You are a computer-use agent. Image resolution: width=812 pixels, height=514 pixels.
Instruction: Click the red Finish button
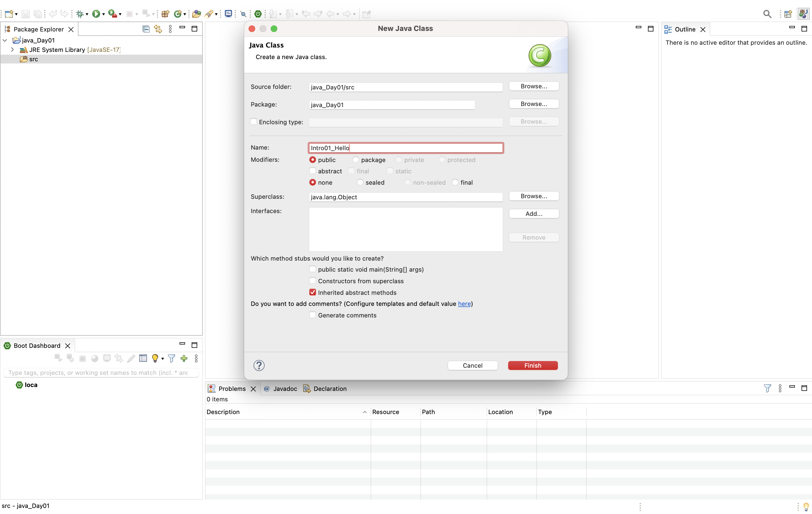tap(533, 365)
